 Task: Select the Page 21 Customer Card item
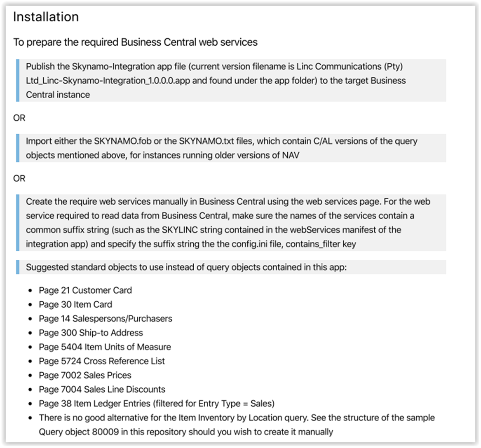pos(85,290)
